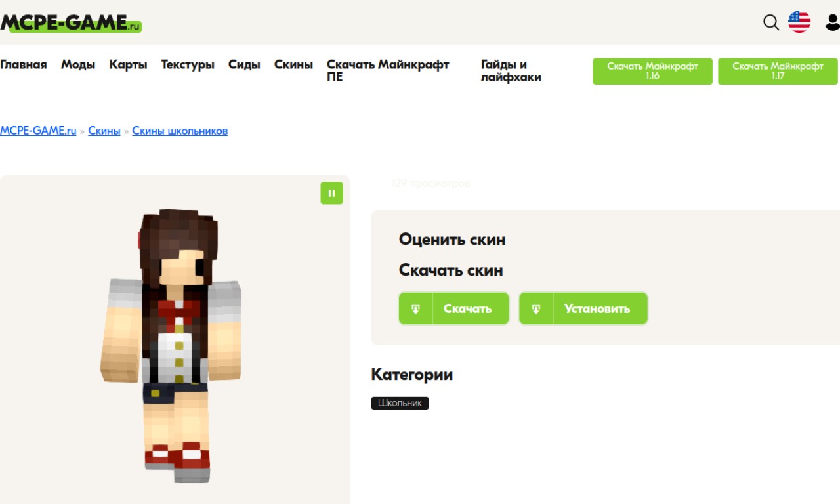This screenshot has height=504, width=840.
Task: Open Скачать Майнкрафт ПЕ menu item
Action: pos(388,71)
